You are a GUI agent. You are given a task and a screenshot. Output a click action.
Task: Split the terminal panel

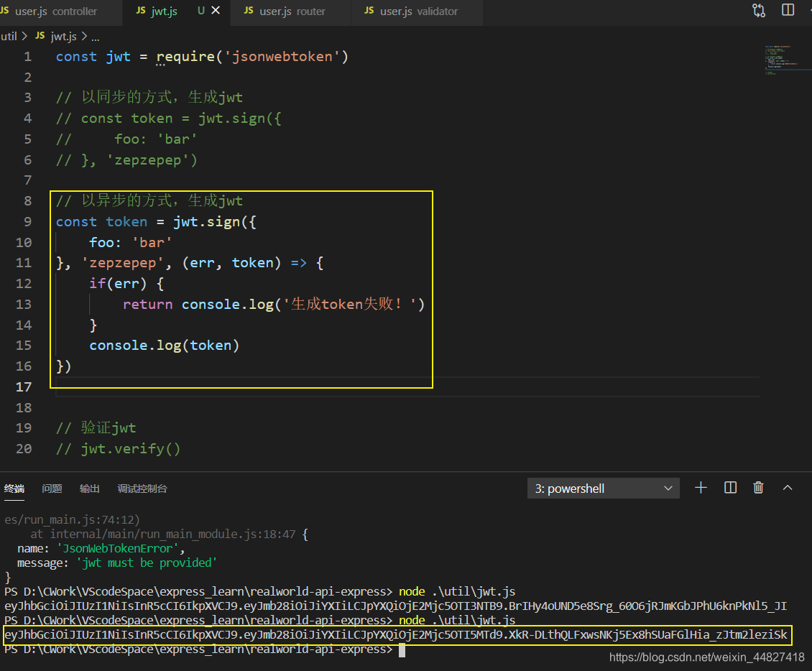(730, 488)
